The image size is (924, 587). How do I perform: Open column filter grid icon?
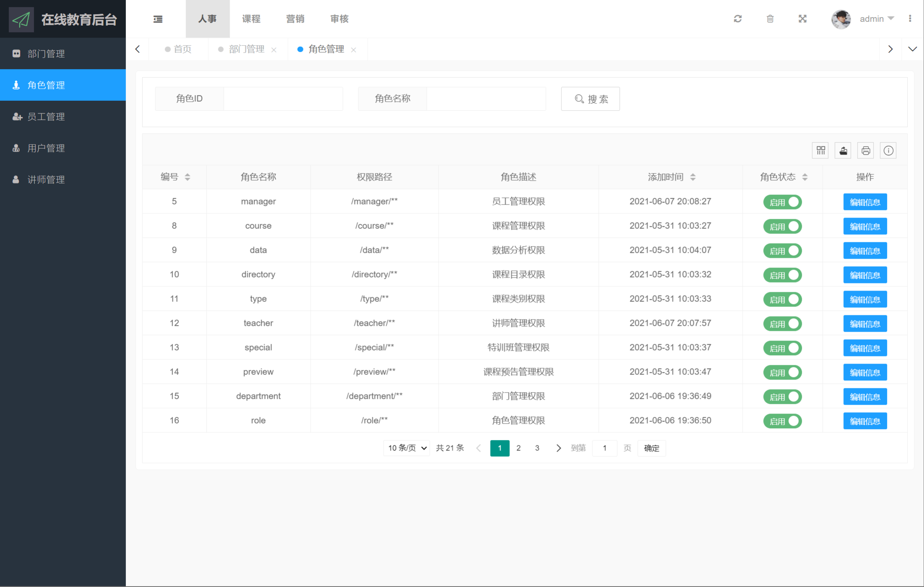pyautogui.click(x=820, y=151)
